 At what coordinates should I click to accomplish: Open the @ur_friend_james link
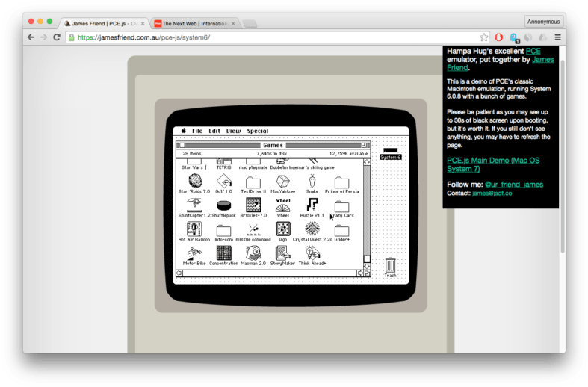pyautogui.click(x=513, y=184)
